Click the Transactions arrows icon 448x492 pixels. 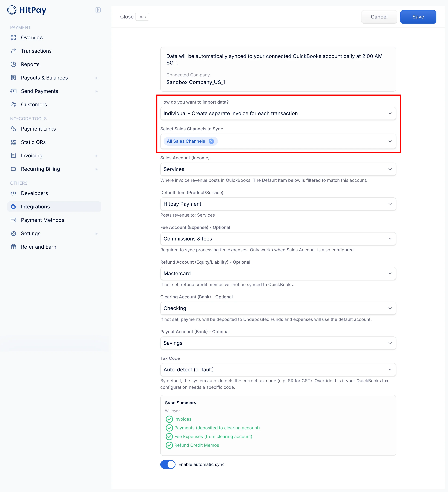(13, 51)
